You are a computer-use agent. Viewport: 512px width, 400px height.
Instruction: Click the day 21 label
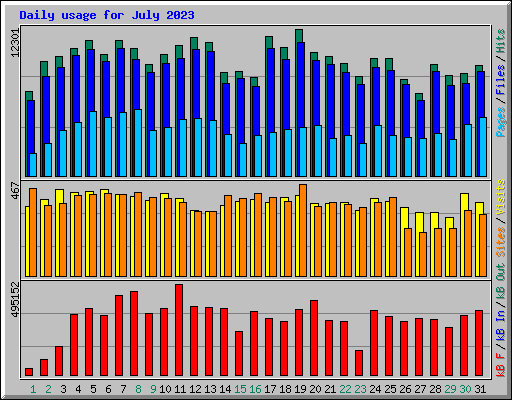330,389
